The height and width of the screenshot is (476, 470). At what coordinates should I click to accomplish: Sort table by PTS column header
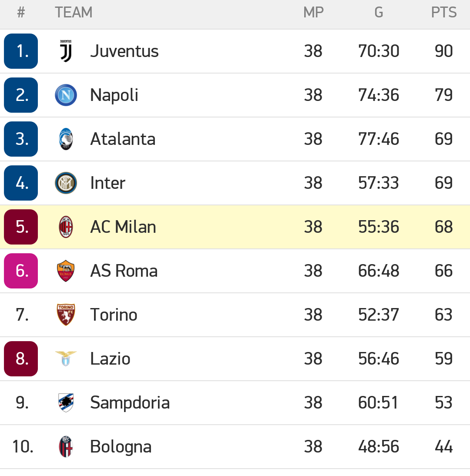coord(443,13)
